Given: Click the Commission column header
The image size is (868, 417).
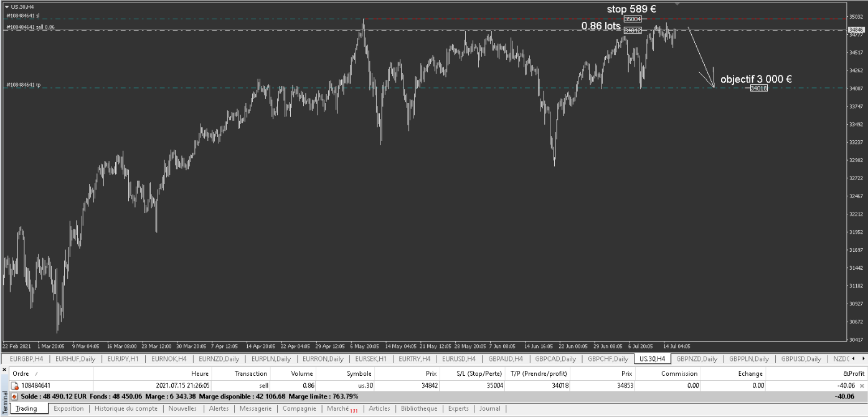Looking at the screenshot, I should (668, 373).
